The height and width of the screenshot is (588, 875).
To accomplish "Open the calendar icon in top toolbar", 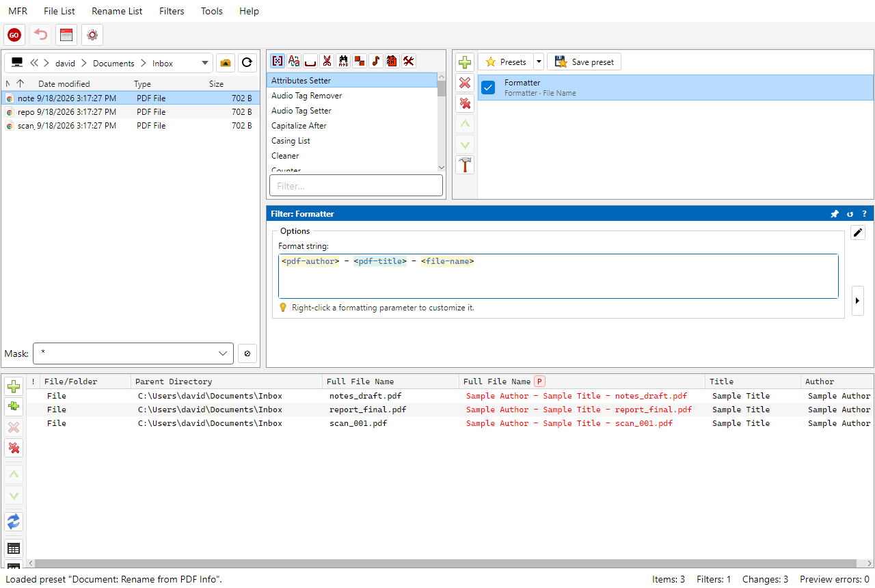I will click(x=66, y=35).
